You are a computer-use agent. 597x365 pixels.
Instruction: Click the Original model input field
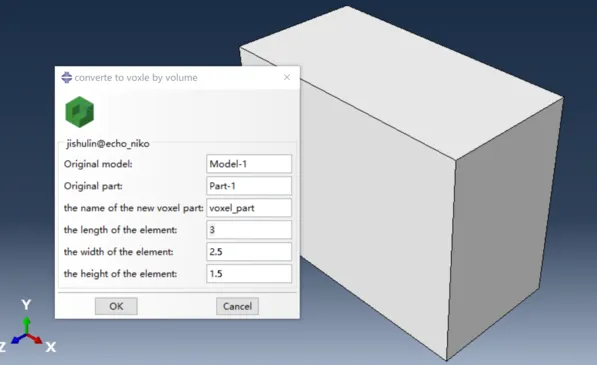click(x=249, y=164)
